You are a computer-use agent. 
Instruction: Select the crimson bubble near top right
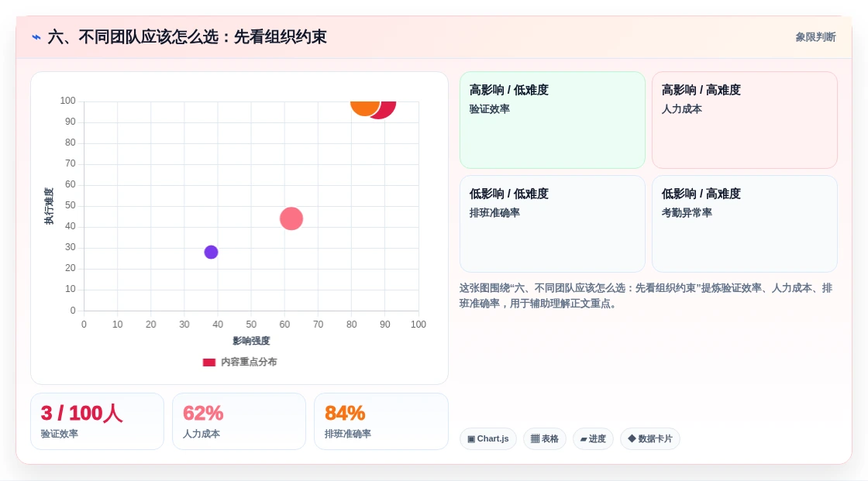pos(384,109)
